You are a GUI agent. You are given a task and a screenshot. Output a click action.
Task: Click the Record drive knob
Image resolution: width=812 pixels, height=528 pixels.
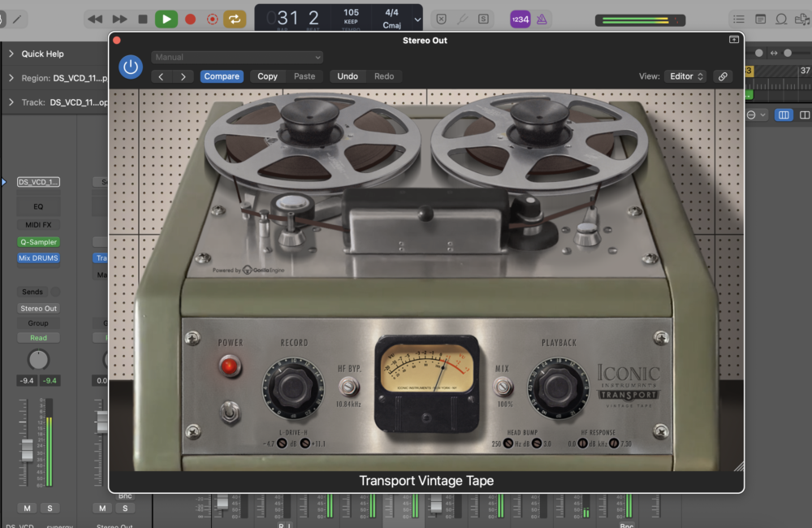pyautogui.click(x=293, y=387)
